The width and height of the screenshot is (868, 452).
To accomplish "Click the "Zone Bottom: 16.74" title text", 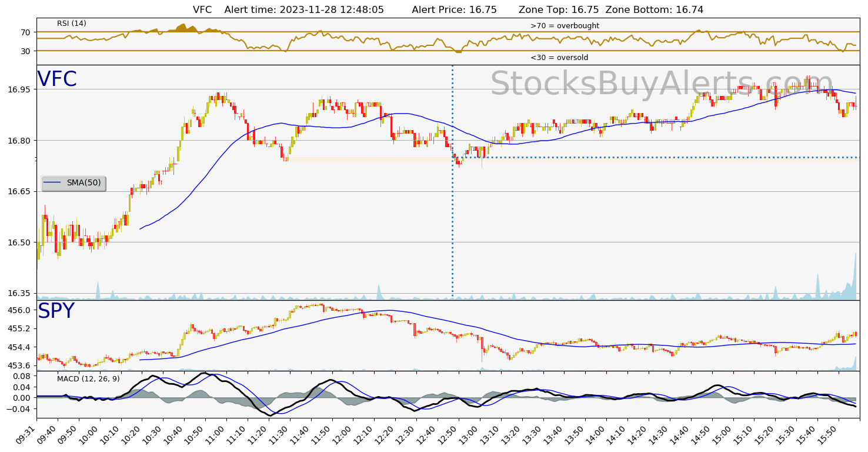I will tap(654, 10).
